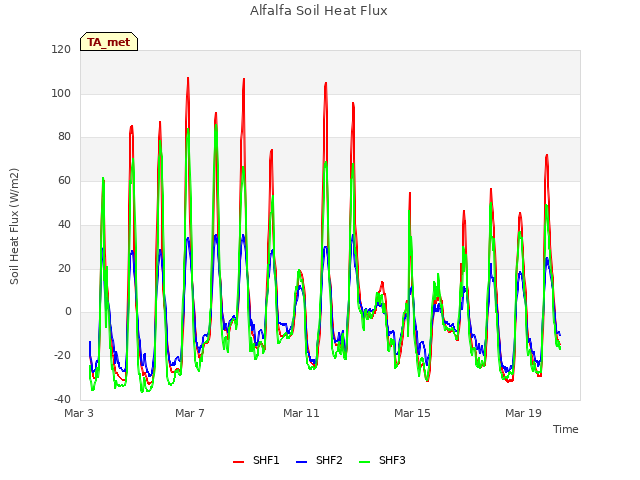Click the 40 y-axis tick label
The image size is (640, 480).
pyautogui.click(x=64, y=224)
